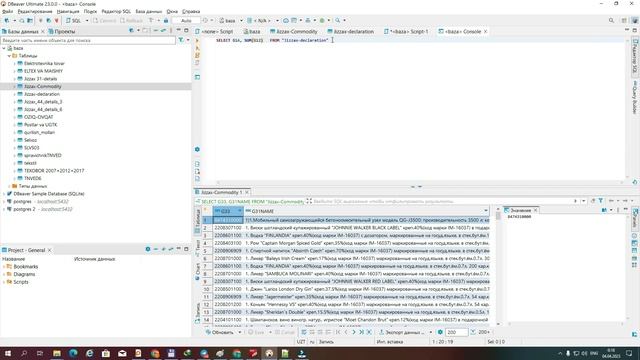Click the SQL editor toolbar button
Screen dimensions: 640x360
[74, 20]
